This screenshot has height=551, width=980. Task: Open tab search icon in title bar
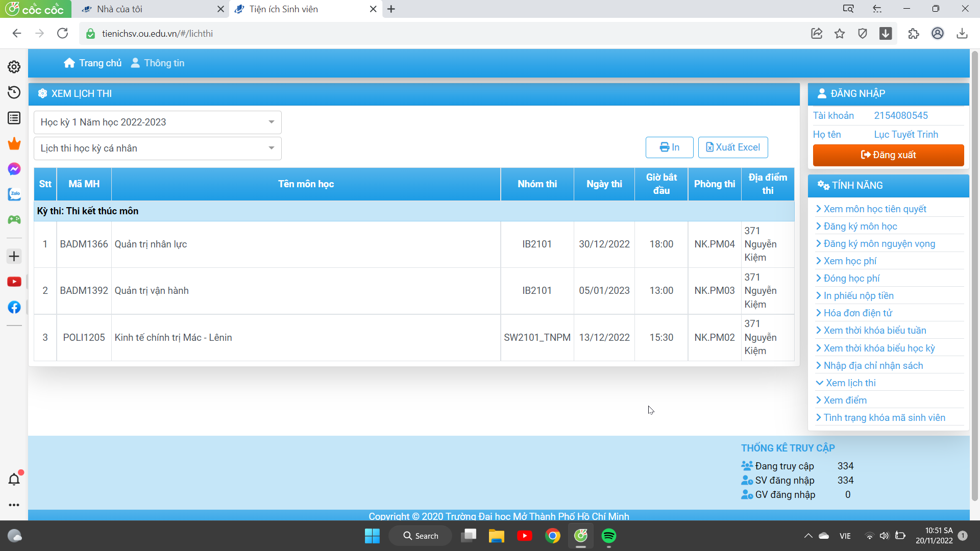[x=848, y=9]
